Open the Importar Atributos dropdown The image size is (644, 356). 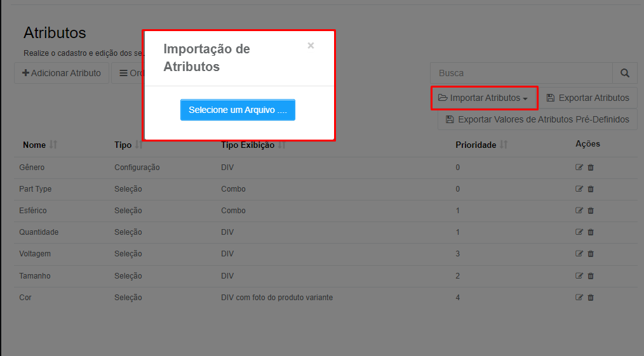pyautogui.click(x=484, y=98)
